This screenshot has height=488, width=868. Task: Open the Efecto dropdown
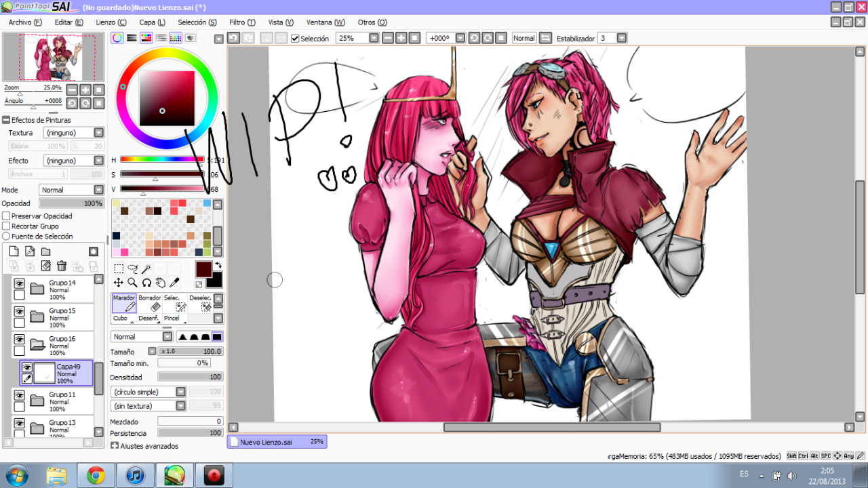tap(74, 161)
